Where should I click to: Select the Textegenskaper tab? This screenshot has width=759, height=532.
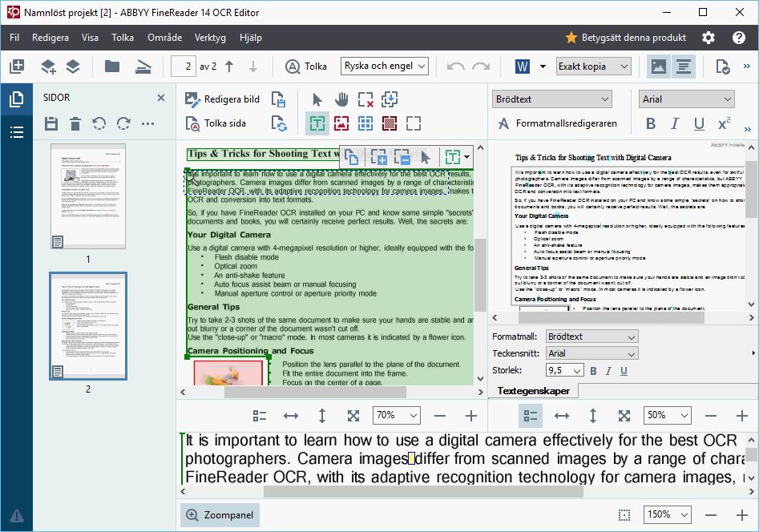534,391
